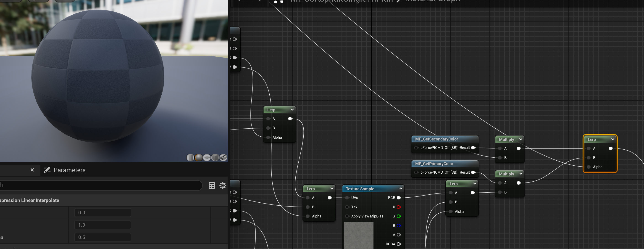644x249 pixels.
Task: Set preview mesh to plane primitive
Action: (x=207, y=158)
